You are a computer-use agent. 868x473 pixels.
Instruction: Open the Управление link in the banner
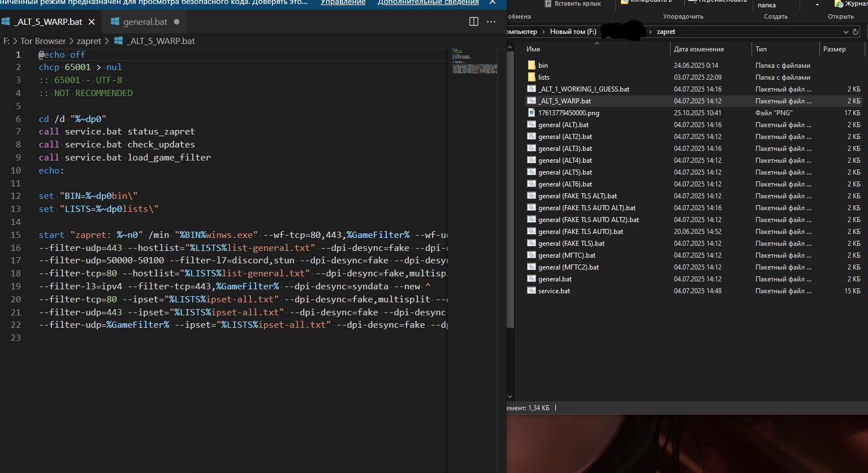(343, 2)
